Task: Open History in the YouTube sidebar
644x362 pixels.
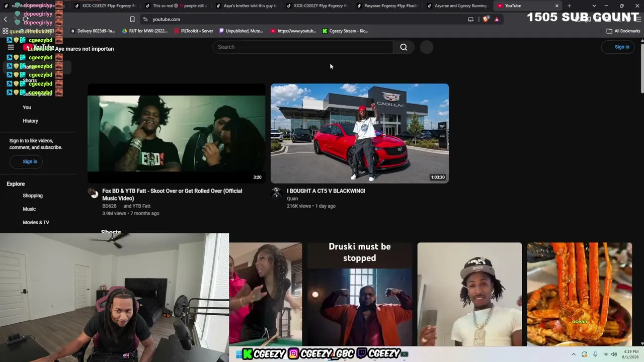Action: coord(30,121)
